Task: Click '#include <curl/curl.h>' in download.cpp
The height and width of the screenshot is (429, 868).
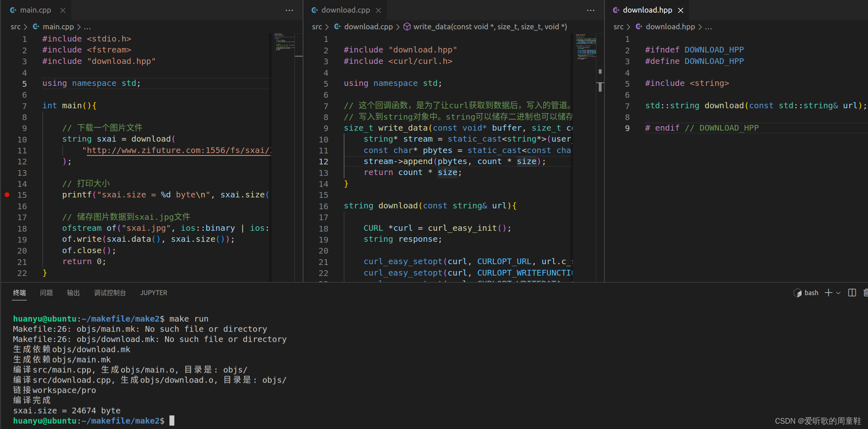Action: pyautogui.click(x=398, y=61)
